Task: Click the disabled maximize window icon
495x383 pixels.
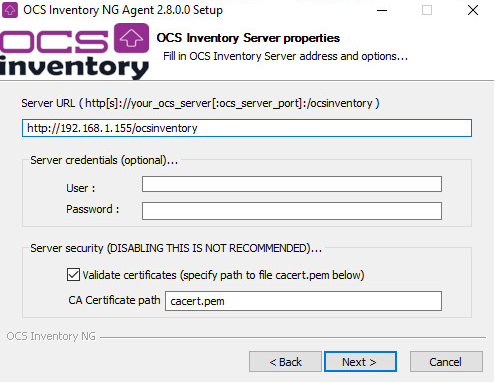Action: (427, 10)
